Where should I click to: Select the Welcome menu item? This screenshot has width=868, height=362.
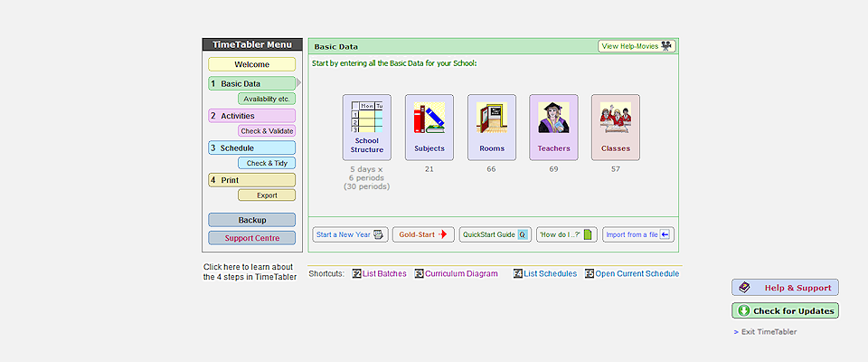tap(252, 64)
